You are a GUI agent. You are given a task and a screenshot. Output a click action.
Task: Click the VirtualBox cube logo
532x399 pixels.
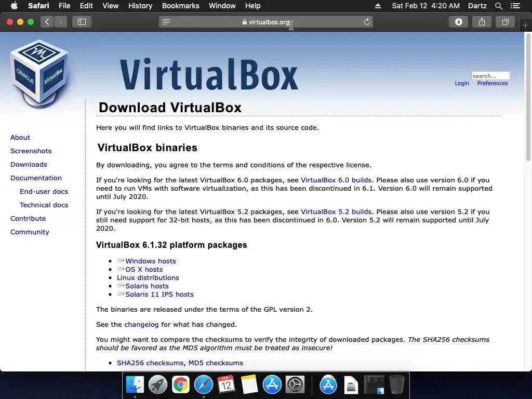[x=39, y=73]
